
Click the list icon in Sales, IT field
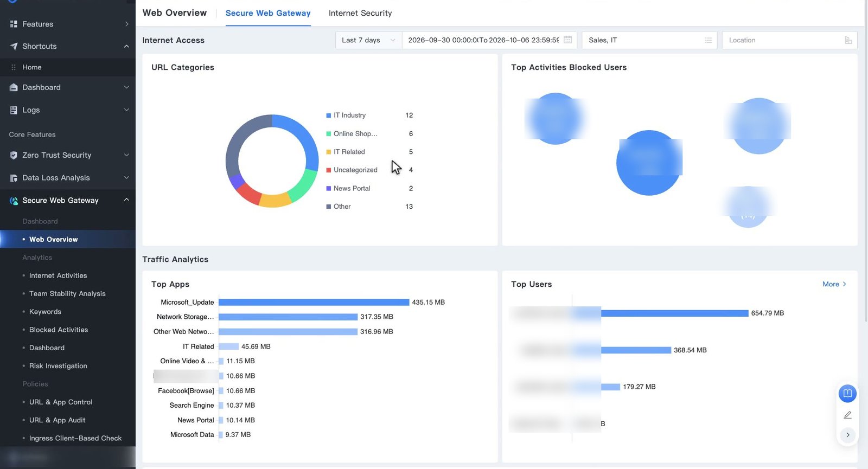pyautogui.click(x=708, y=40)
